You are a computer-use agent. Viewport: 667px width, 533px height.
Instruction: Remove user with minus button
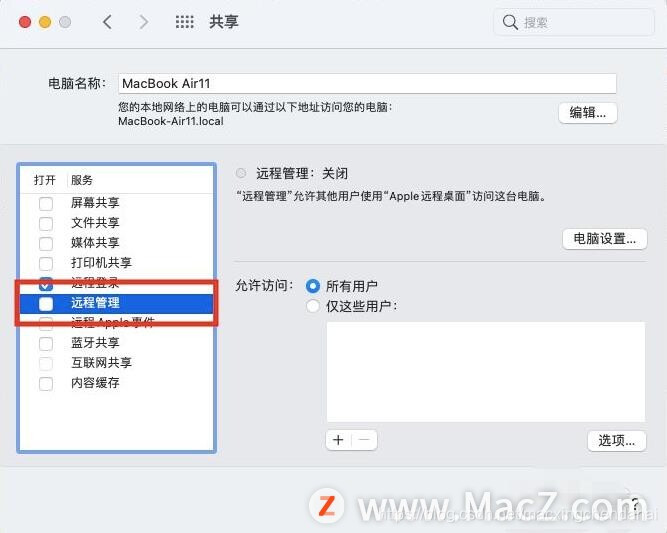(364, 440)
